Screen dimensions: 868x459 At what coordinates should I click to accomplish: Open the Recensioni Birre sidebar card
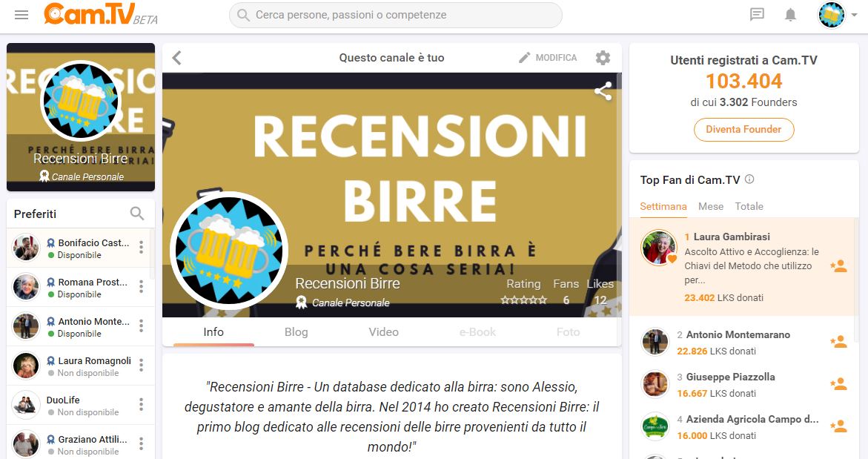tap(81, 117)
